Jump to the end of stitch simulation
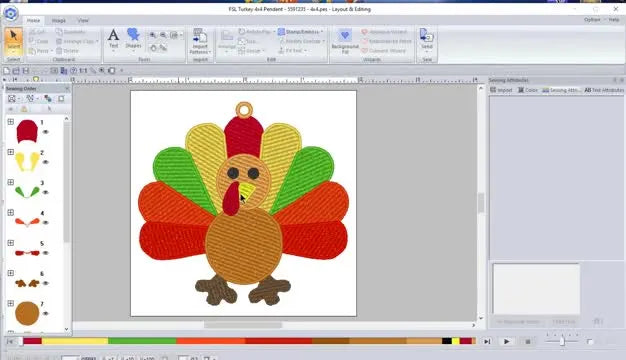 (487, 342)
